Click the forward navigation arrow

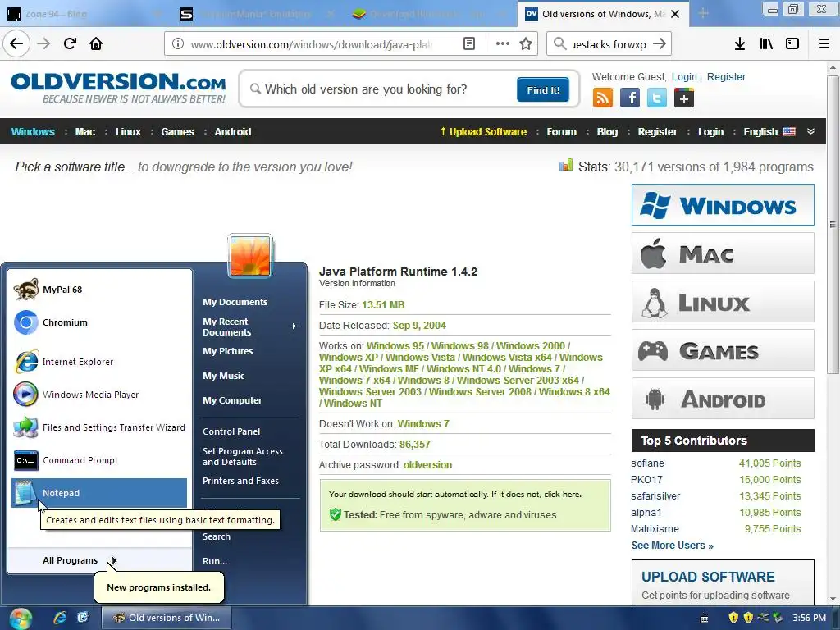pyautogui.click(x=43, y=43)
